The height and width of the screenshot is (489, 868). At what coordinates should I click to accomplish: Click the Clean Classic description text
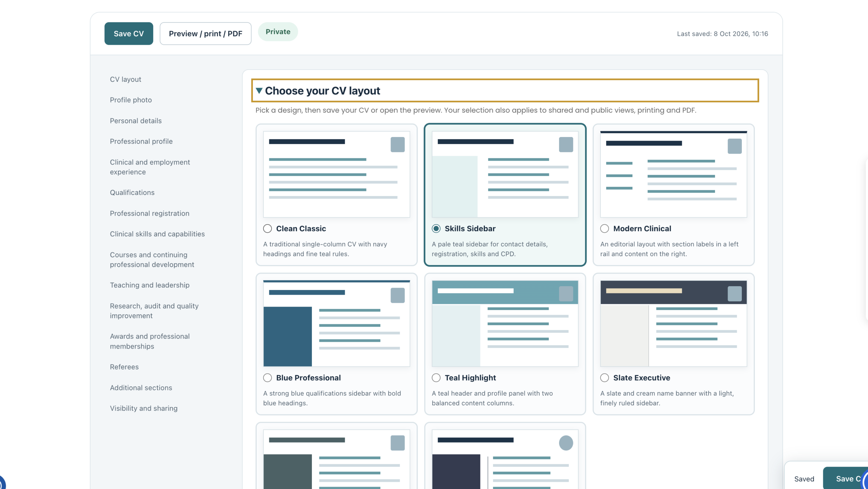(325, 249)
